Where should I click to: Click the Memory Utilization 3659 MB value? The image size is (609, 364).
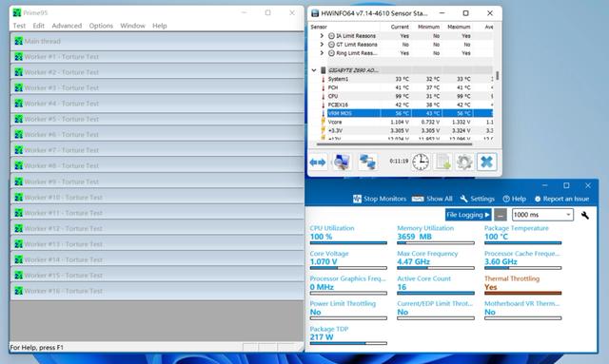coord(414,237)
